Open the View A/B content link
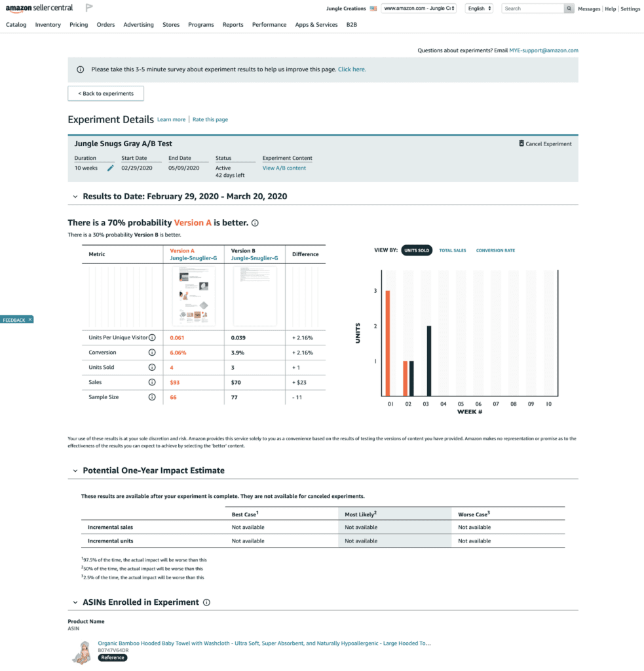 coord(284,168)
